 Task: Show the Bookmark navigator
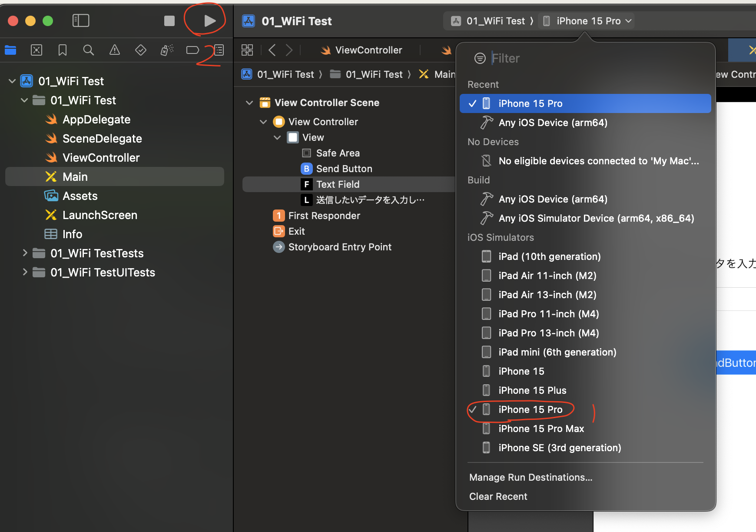63,50
